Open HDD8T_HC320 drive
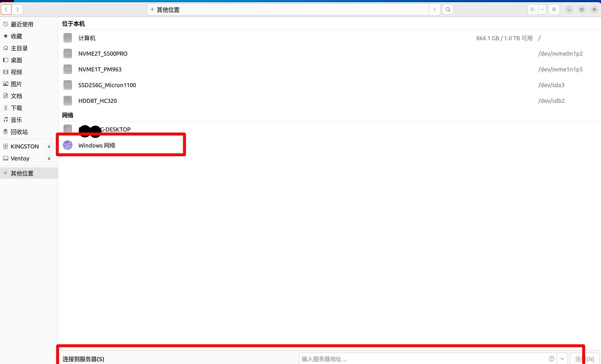Viewport: 601px width, 364px height. click(x=329, y=101)
